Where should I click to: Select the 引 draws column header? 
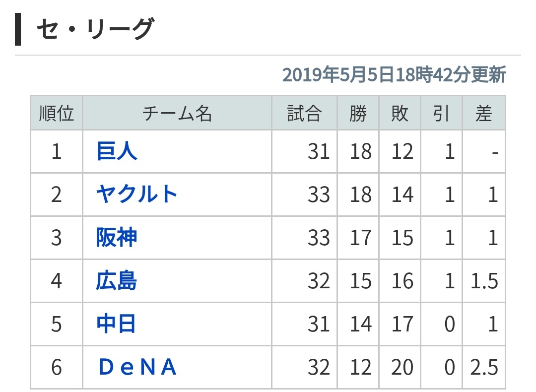click(x=441, y=114)
